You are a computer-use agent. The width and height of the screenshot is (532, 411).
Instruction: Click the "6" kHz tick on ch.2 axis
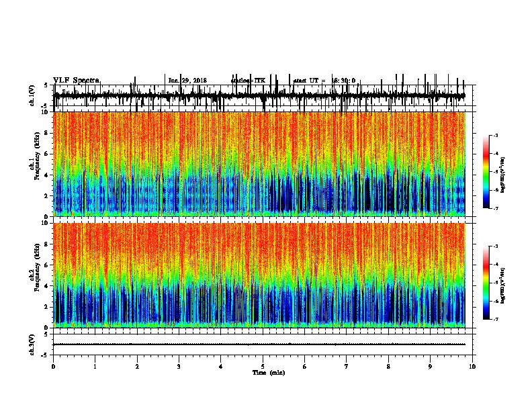(46, 265)
